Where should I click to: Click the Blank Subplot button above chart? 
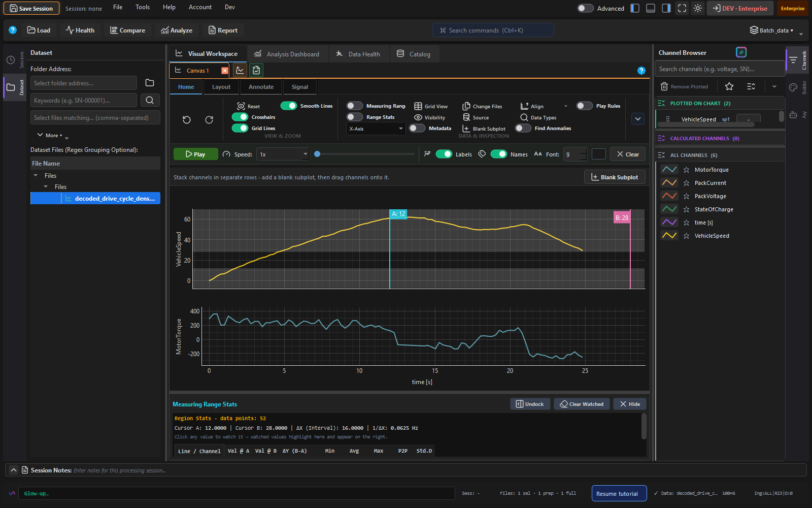(615, 177)
